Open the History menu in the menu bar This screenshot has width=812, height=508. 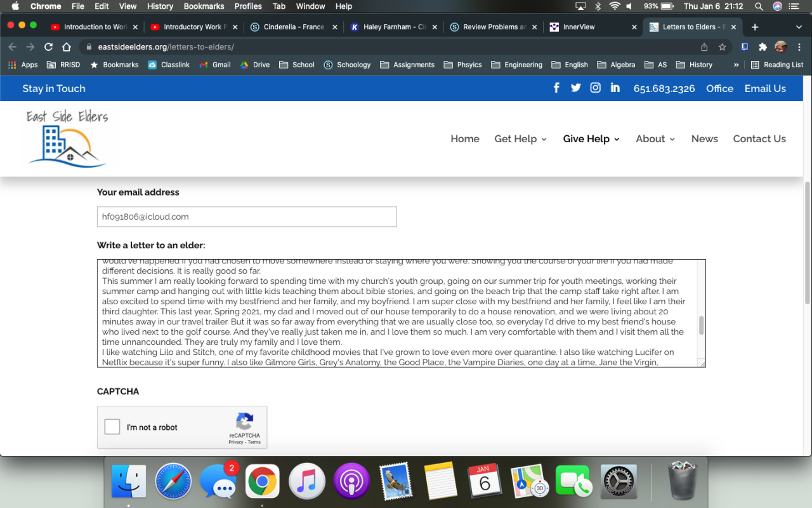(160, 6)
